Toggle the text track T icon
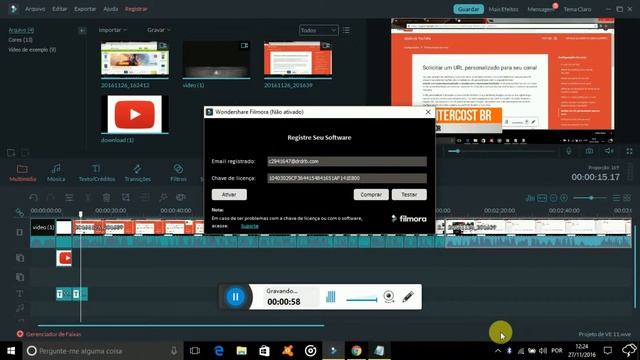 pos(20,293)
